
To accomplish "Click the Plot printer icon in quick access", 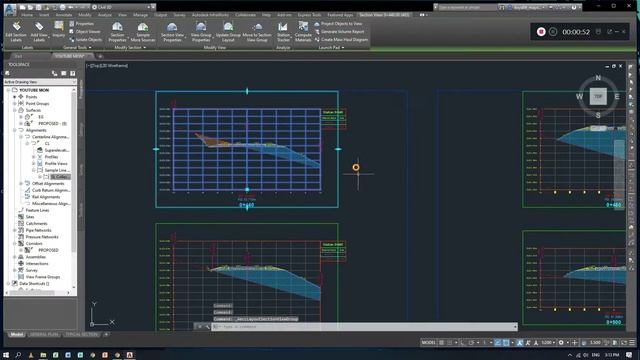I will click(x=62, y=7).
